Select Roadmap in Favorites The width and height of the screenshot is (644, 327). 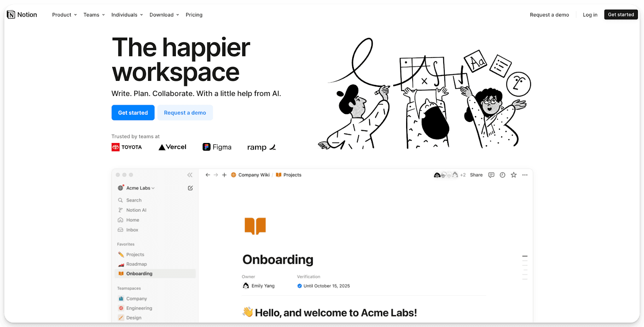[x=136, y=264]
